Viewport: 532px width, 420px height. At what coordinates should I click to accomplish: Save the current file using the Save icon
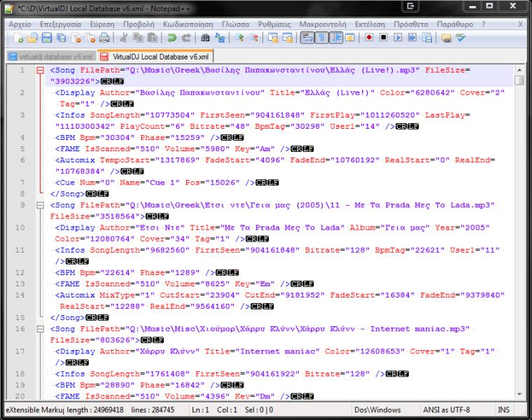(x=47, y=38)
